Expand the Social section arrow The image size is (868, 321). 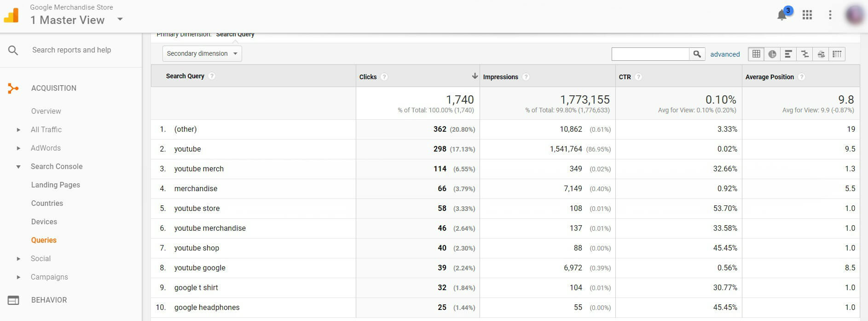(x=18, y=259)
